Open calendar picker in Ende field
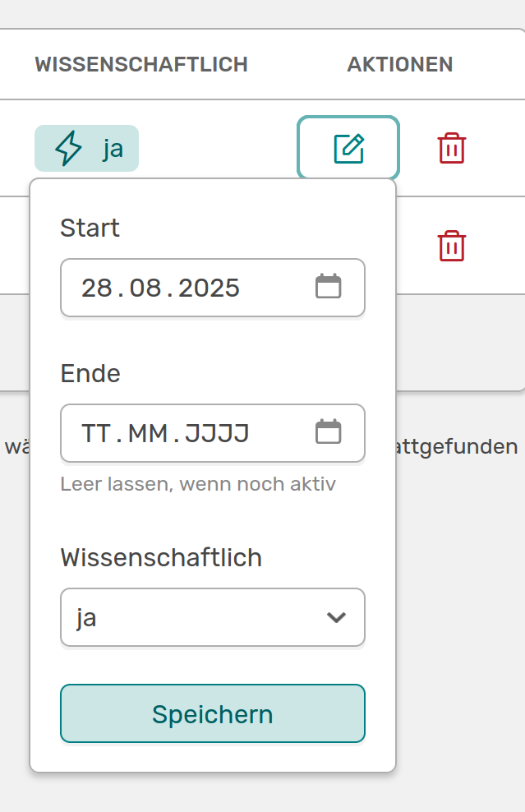Screen dimensions: 525x812 click(x=329, y=432)
